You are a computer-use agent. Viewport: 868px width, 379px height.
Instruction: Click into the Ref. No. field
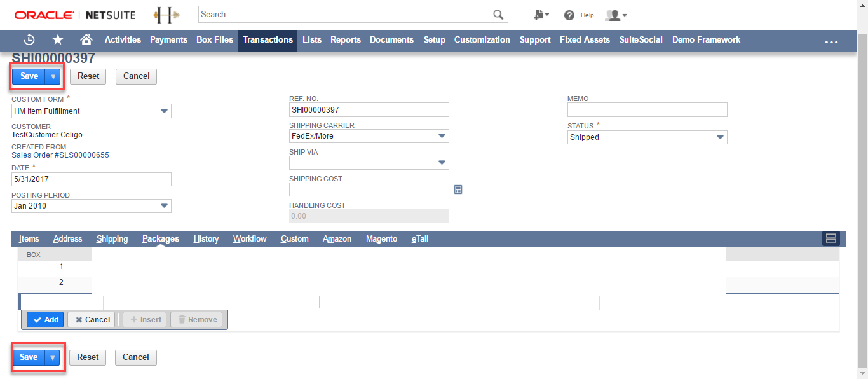369,109
